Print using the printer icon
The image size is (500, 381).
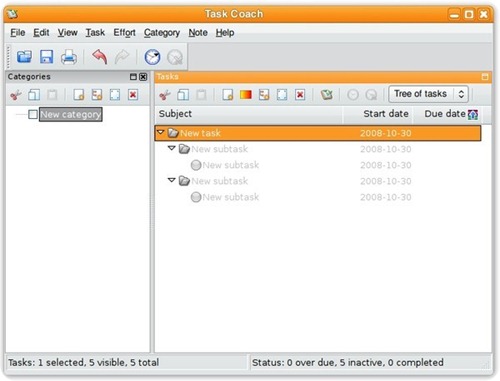click(69, 57)
